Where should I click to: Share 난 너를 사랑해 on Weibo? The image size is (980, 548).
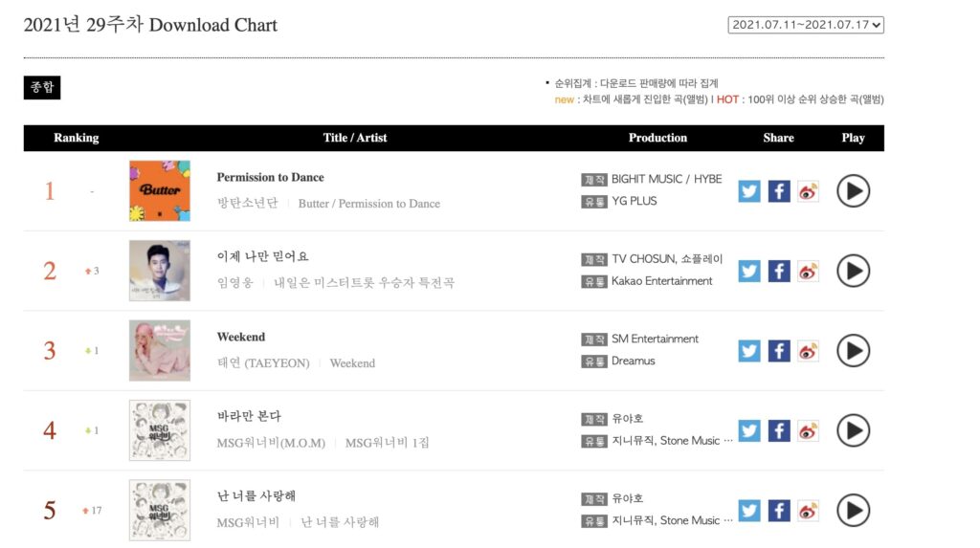[808, 511]
